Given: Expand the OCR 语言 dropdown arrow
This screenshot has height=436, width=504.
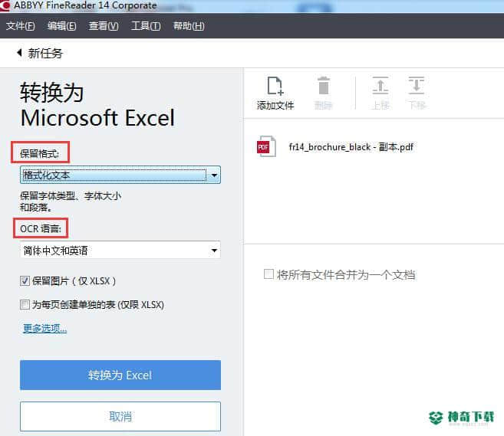Looking at the screenshot, I should (x=214, y=250).
